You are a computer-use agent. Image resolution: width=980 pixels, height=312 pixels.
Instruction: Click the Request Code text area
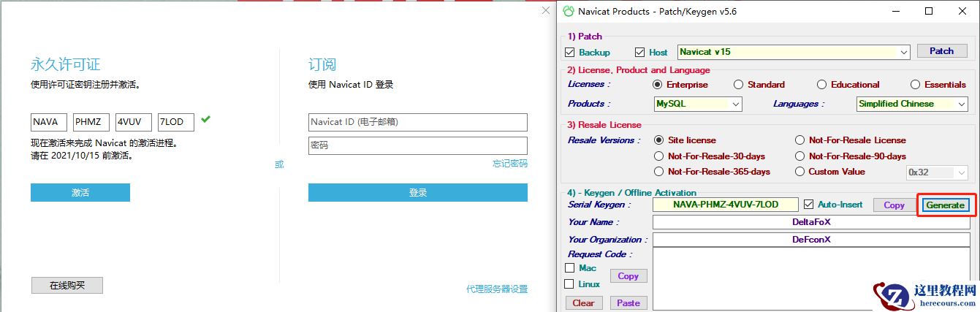pyautogui.click(x=811, y=279)
